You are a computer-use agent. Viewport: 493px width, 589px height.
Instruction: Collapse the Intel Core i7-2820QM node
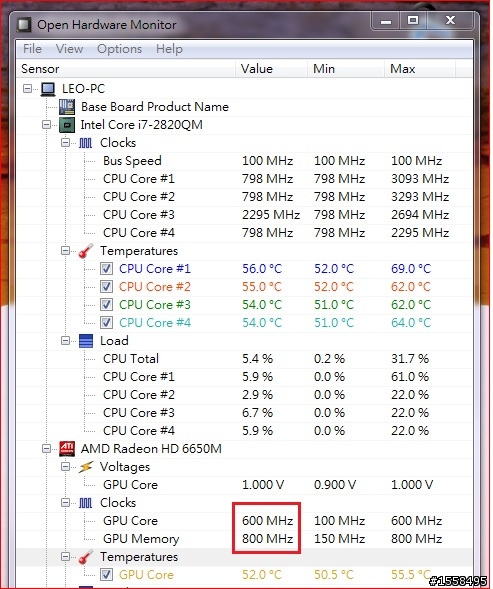[x=46, y=125]
